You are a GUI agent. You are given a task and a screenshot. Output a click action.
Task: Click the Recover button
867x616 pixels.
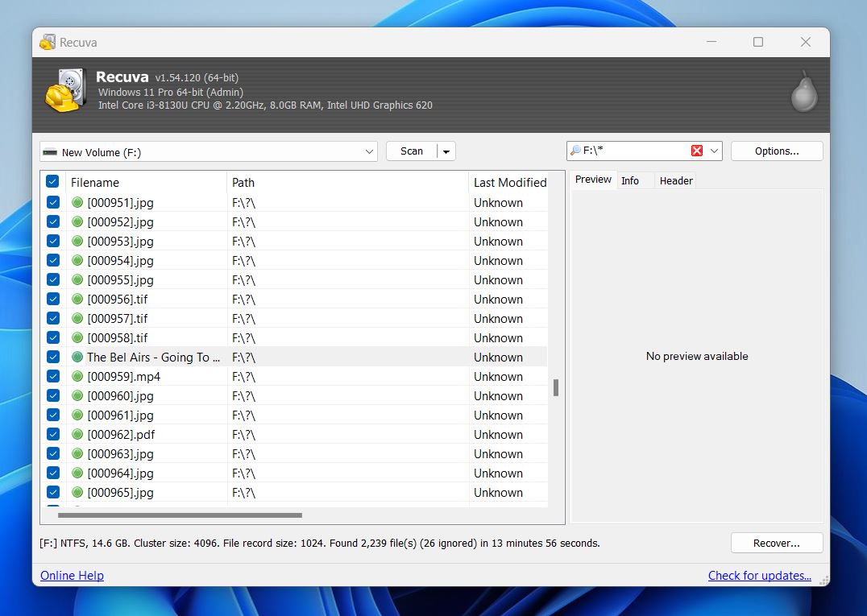(776, 543)
